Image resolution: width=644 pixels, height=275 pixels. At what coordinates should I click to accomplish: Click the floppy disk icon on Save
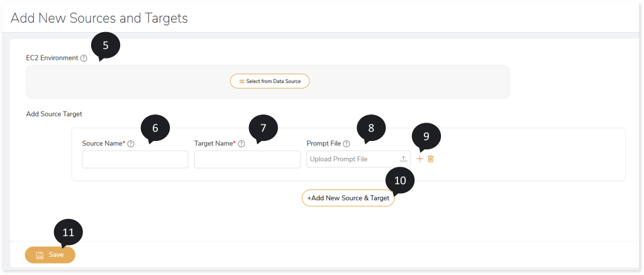pos(40,255)
